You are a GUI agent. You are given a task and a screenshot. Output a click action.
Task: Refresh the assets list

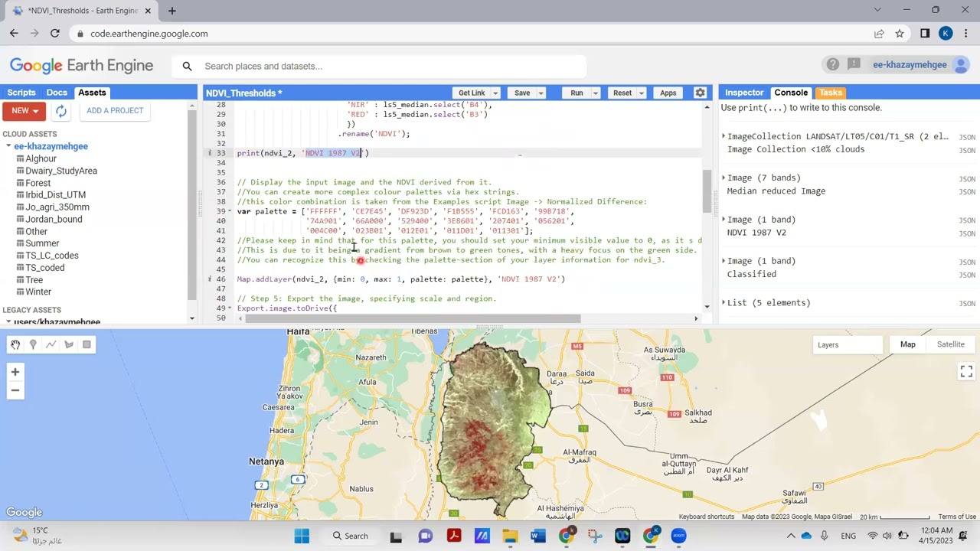coord(61,111)
